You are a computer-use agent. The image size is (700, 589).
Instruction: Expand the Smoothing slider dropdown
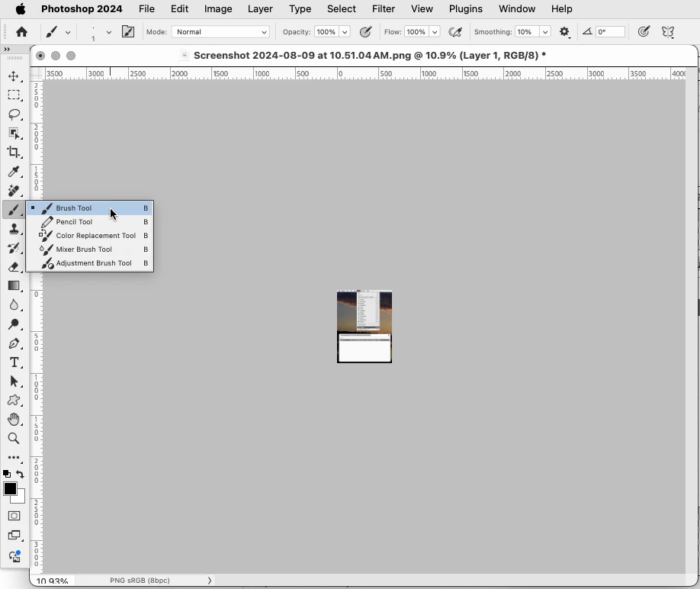(x=545, y=32)
